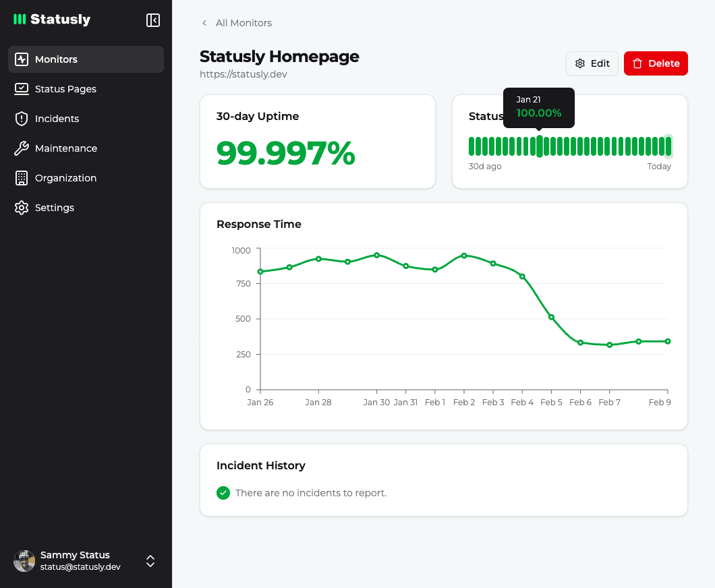Image resolution: width=715 pixels, height=588 pixels.
Task: Open the Status Pages section
Action: 22,89
